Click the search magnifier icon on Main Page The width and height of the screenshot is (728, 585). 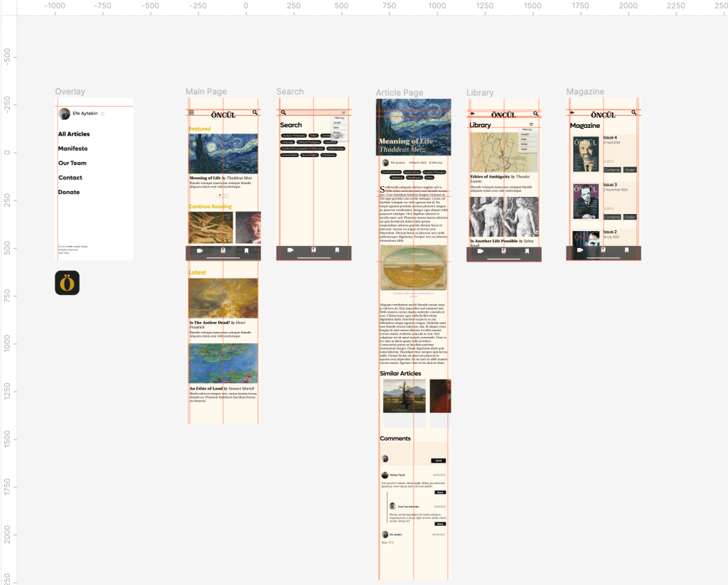tap(255, 112)
